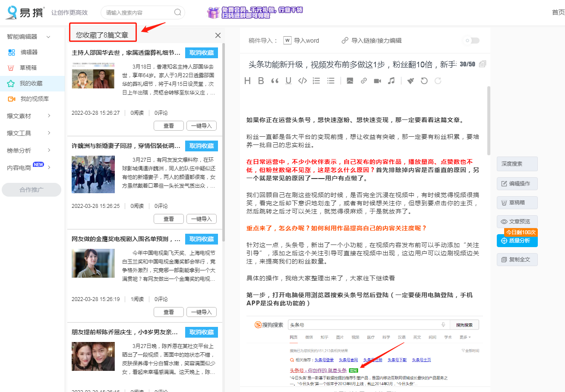565x392 pixels.
Task: Expand the 爆文素材 menu
Action: pyautogui.click(x=49, y=116)
